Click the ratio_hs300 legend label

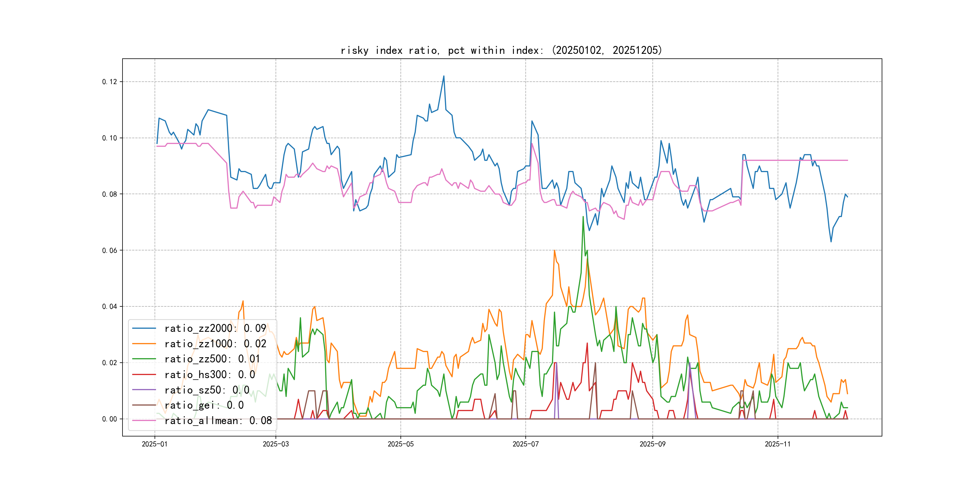209,375
